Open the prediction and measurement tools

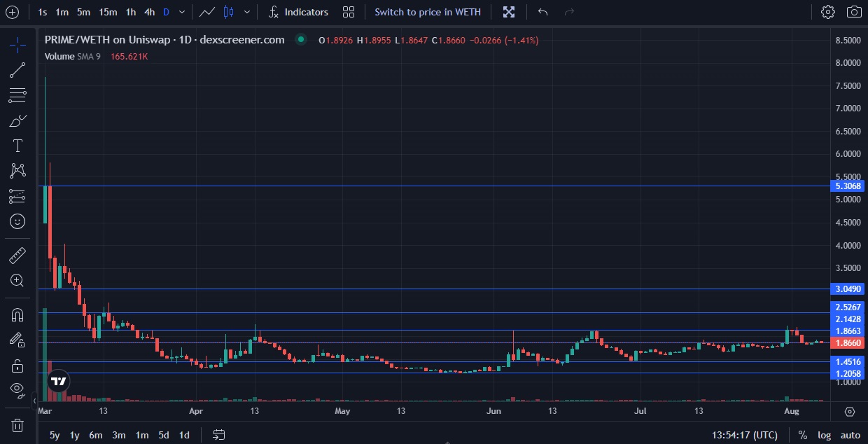point(17,196)
